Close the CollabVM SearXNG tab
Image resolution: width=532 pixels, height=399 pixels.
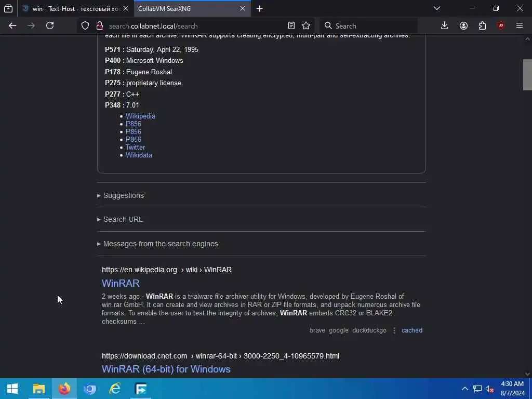pos(243,8)
